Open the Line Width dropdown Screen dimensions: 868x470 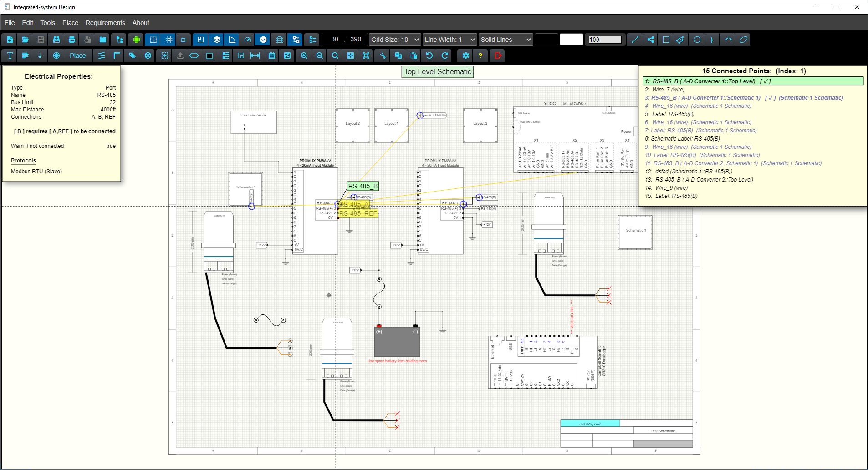[x=450, y=40]
